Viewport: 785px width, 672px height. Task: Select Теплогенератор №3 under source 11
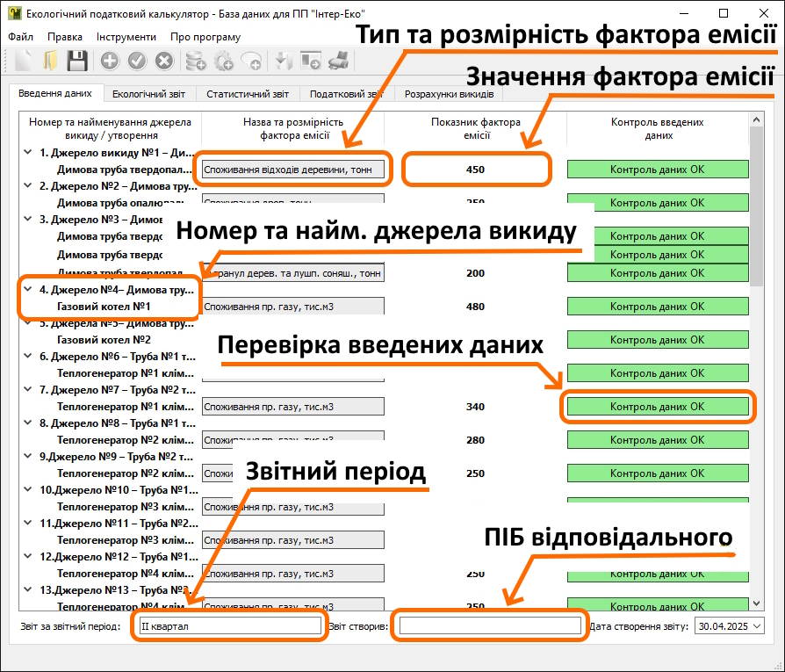(x=126, y=540)
